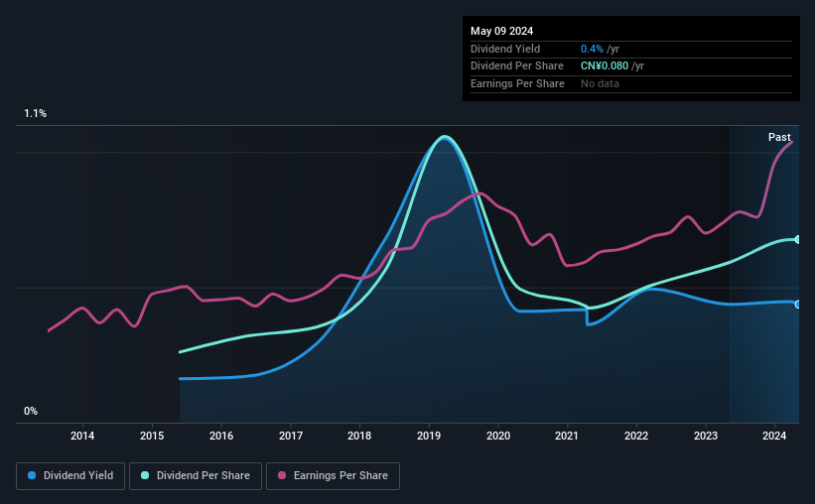This screenshot has width=815, height=504.
Task: Select the Dividend Yield endpoint marker
Action: 798,305
